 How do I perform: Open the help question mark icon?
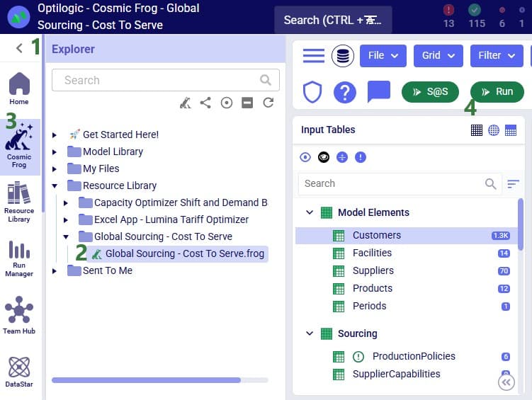[x=345, y=92]
